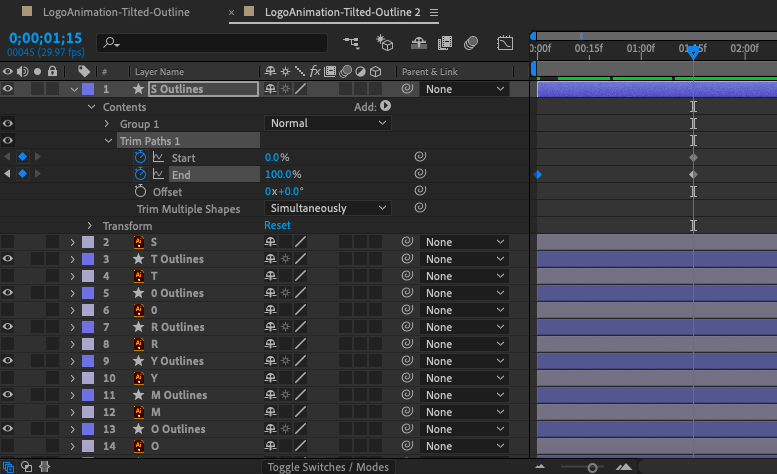Expand the Transform property group
777x474 pixels.
click(90, 226)
